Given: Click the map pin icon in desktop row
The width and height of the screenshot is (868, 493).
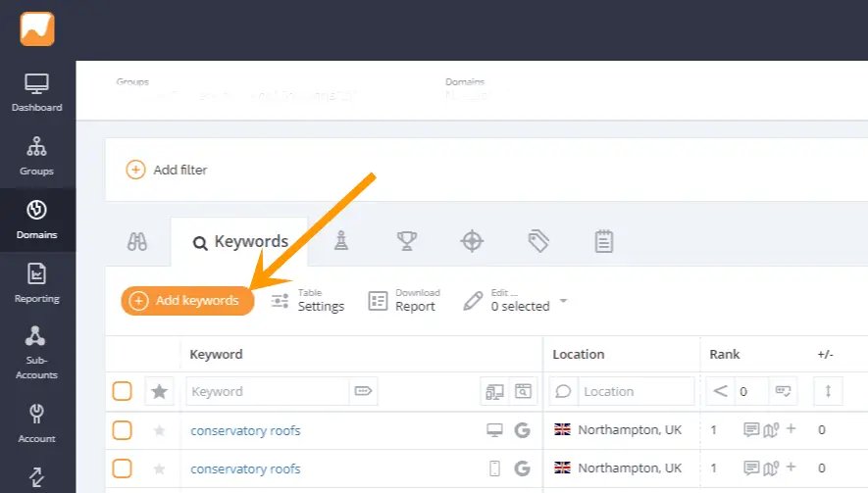Looking at the screenshot, I should 771,429.
